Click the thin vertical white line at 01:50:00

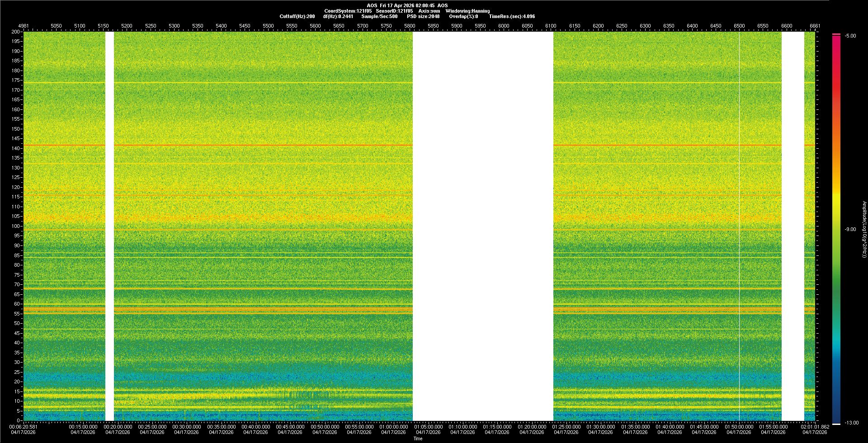pos(739,226)
